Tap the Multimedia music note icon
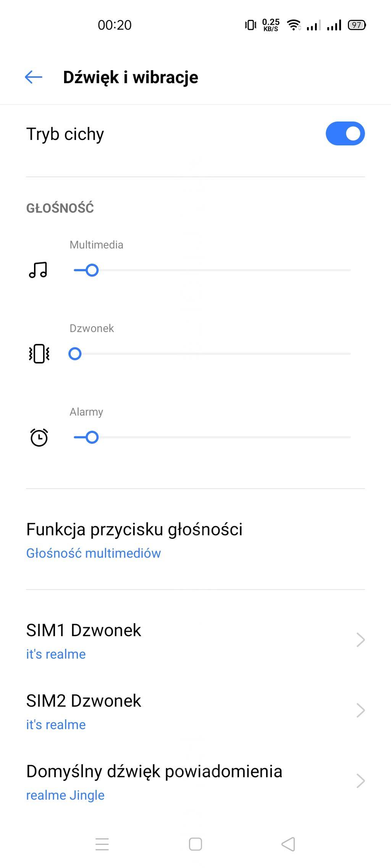 click(38, 270)
